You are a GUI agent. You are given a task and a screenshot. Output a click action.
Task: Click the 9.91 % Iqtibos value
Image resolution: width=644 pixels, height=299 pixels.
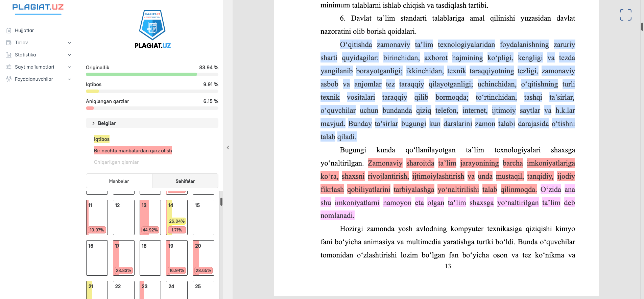coord(211,84)
